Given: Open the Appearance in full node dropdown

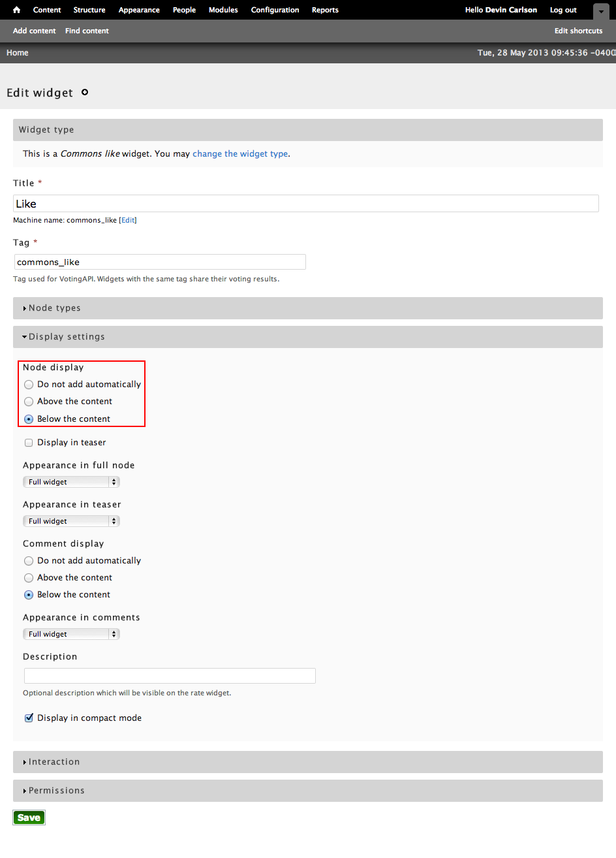Looking at the screenshot, I should 71,481.
